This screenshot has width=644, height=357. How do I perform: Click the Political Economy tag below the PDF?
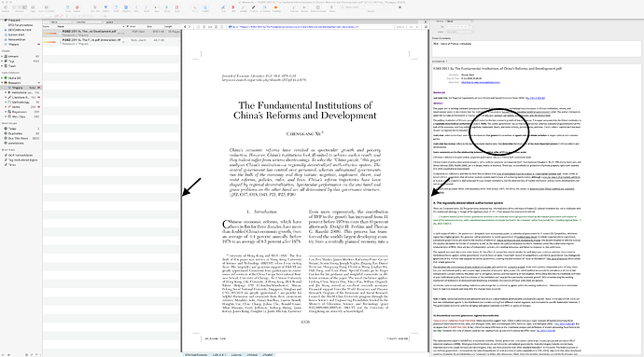(x=196, y=354)
